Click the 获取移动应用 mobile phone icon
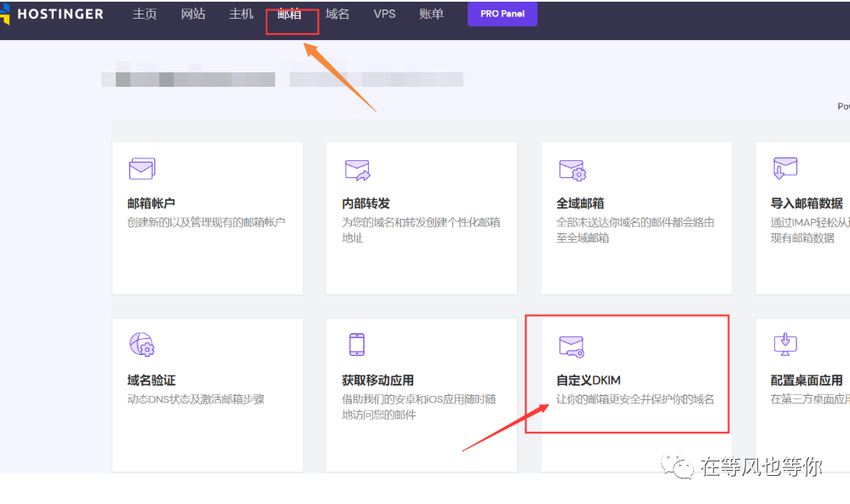 coord(357,345)
